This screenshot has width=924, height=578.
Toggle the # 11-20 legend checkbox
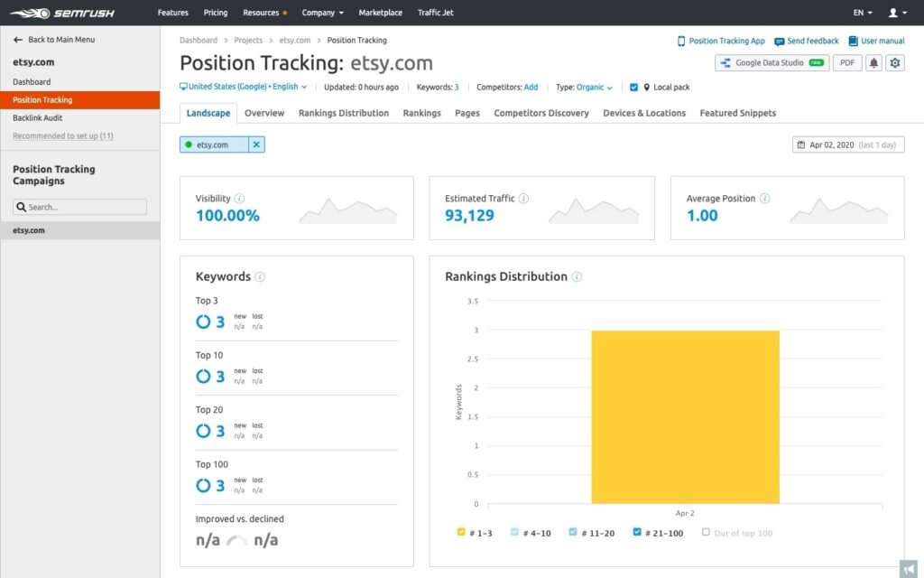[573, 532]
